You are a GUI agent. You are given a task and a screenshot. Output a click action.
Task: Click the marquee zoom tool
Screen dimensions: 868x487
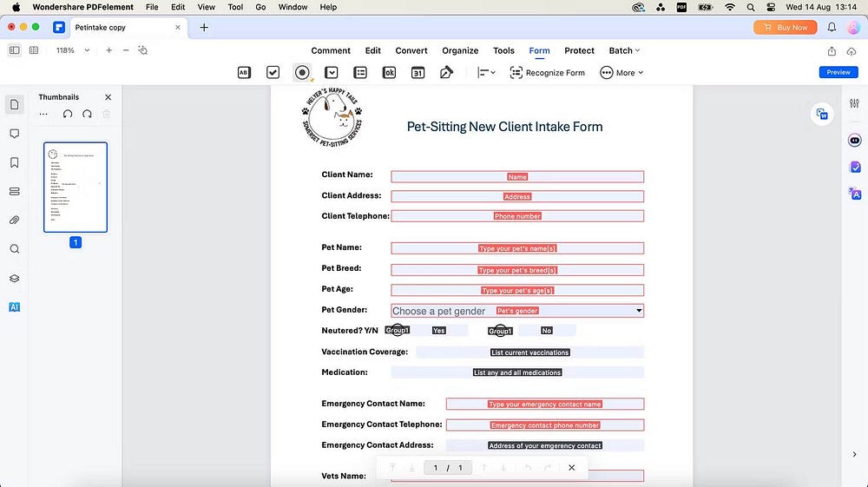(x=143, y=50)
